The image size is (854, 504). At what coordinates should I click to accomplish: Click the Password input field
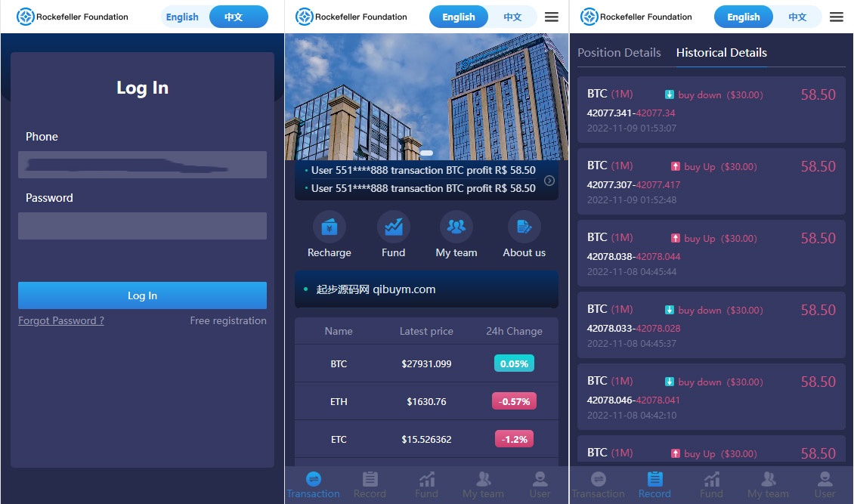click(x=142, y=226)
